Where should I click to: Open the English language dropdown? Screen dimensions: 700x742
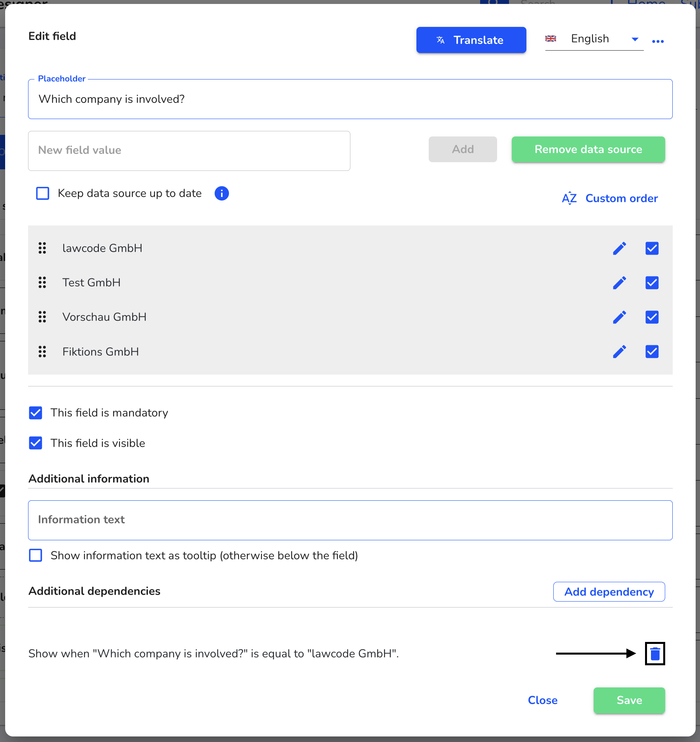click(x=594, y=39)
